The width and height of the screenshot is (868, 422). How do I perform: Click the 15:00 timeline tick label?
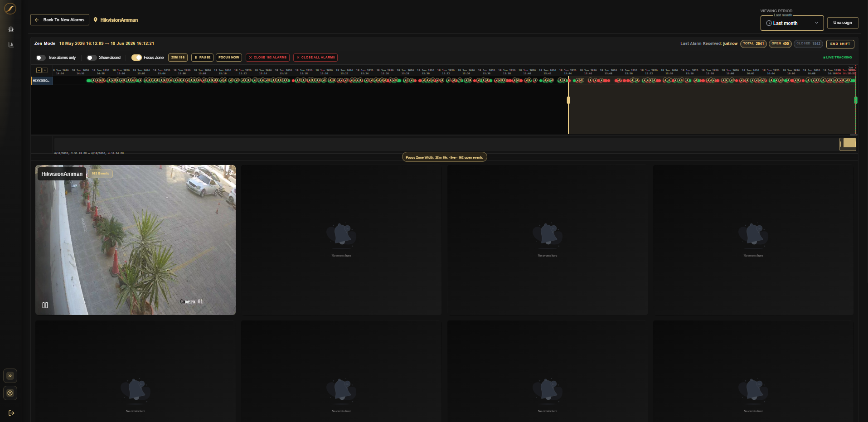[121, 72]
